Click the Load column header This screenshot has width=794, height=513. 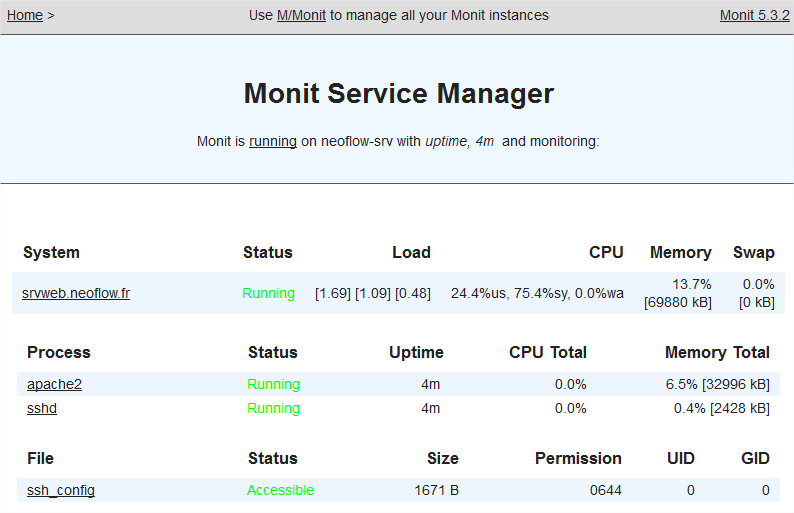[x=411, y=252]
